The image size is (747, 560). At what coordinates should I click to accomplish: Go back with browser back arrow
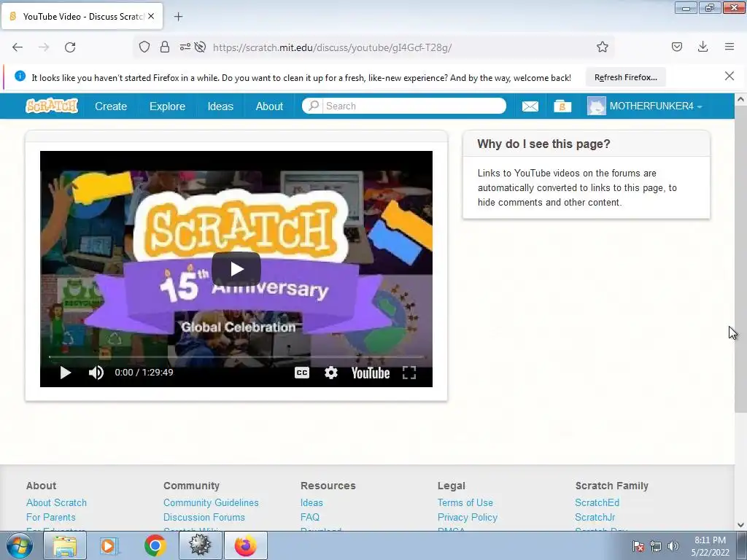pyautogui.click(x=18, y=47)
